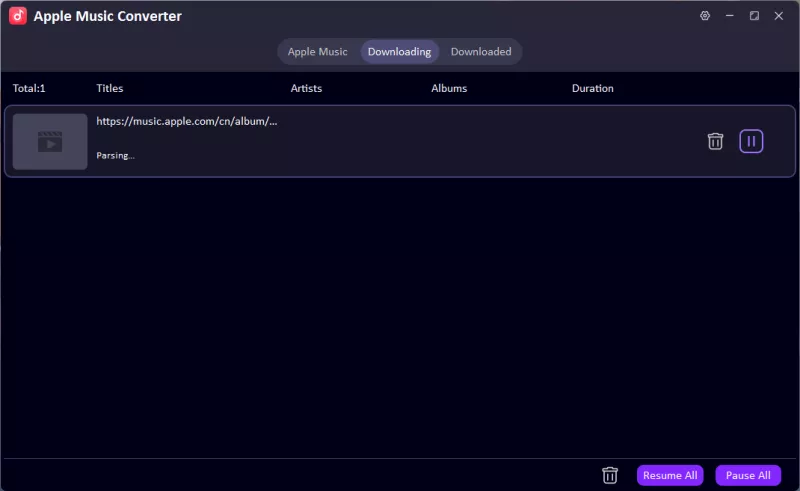Click the video placeholder thumbnail

[x=50, y=141]
